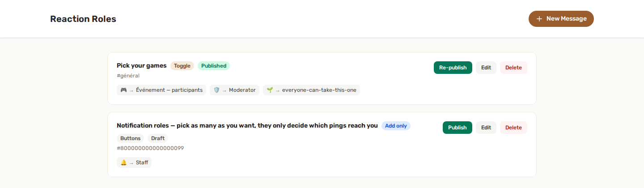Edit the Pick your games message
The width and height of the screenshot is (644, 188).
coord(486,68)
